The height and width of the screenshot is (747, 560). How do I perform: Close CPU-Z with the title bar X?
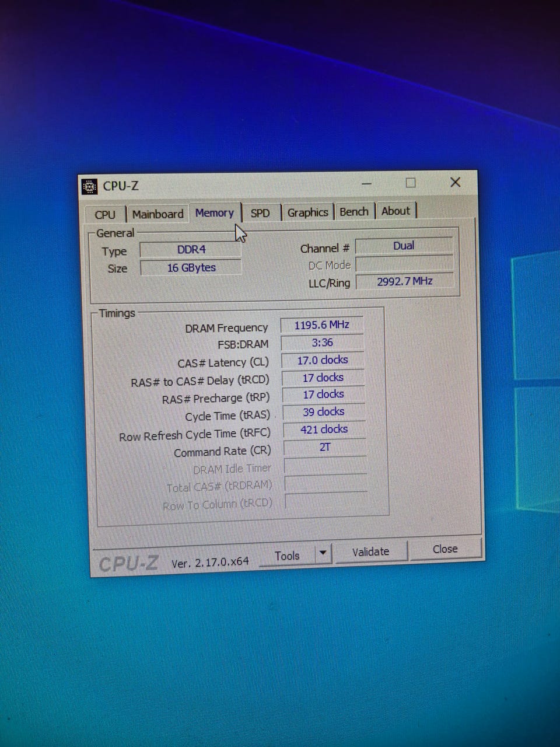[456, 182]
